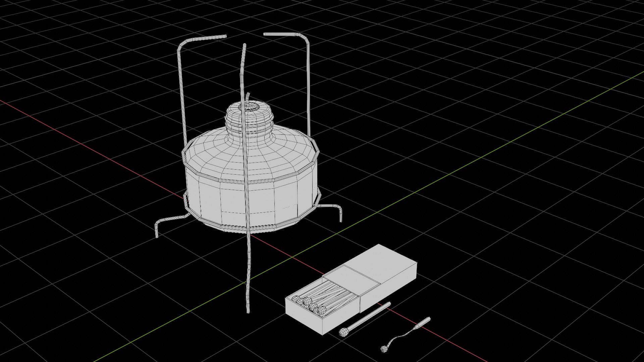This screenshot has width=644, height=362.
Task: Click the matchbox tray front face
Action: click(304, 317)
